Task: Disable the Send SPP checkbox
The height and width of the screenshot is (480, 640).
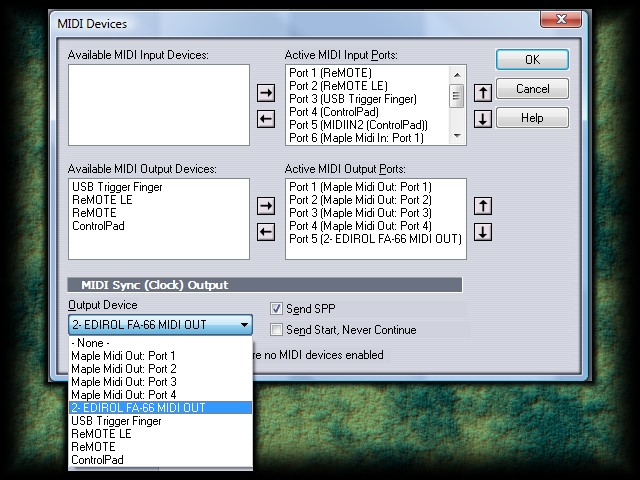Action: click(276, 309)
